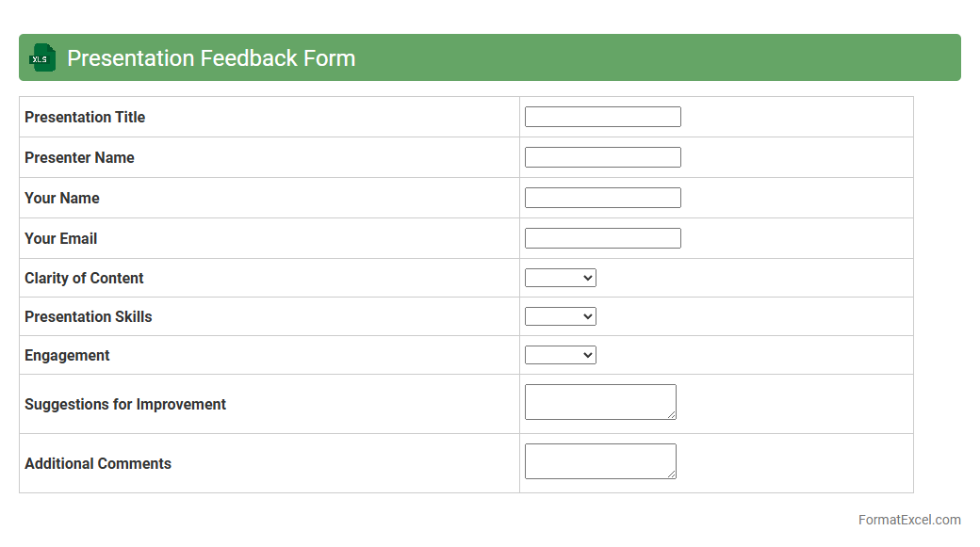
Task: Click the Clarity of Content label
Action: click(84, 278)
